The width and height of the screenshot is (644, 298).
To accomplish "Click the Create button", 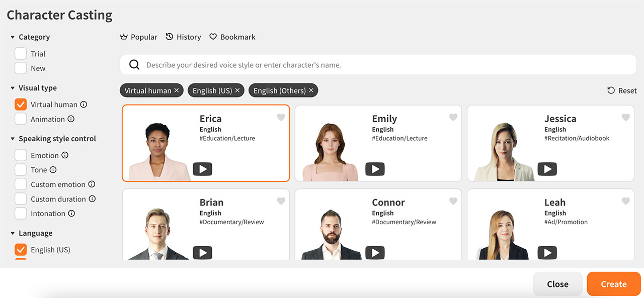I will click(614, 284).
